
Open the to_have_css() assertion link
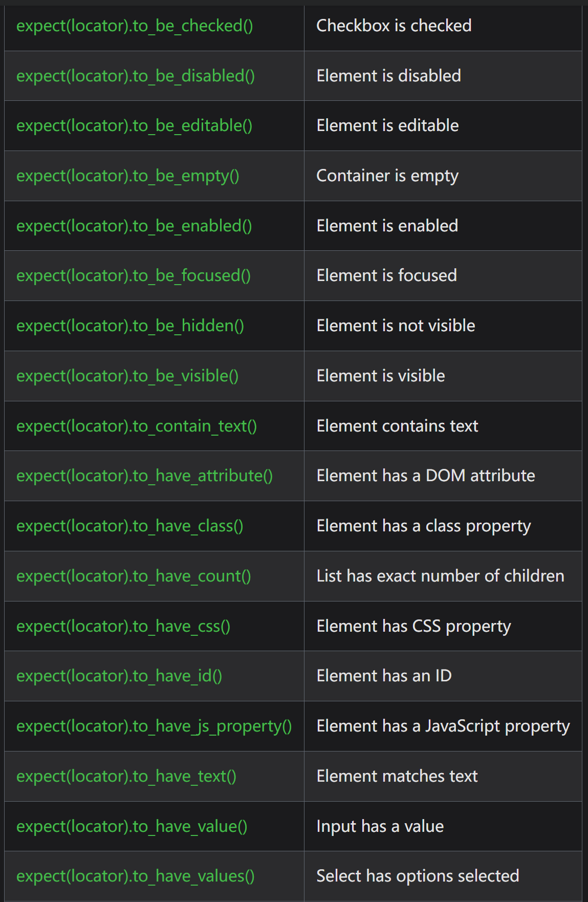point(123,626)
